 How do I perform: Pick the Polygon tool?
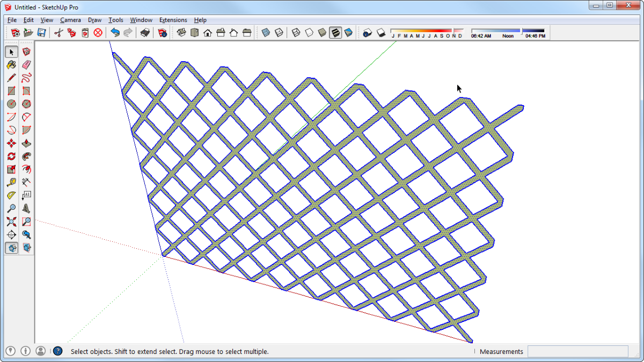click(26, 104)
